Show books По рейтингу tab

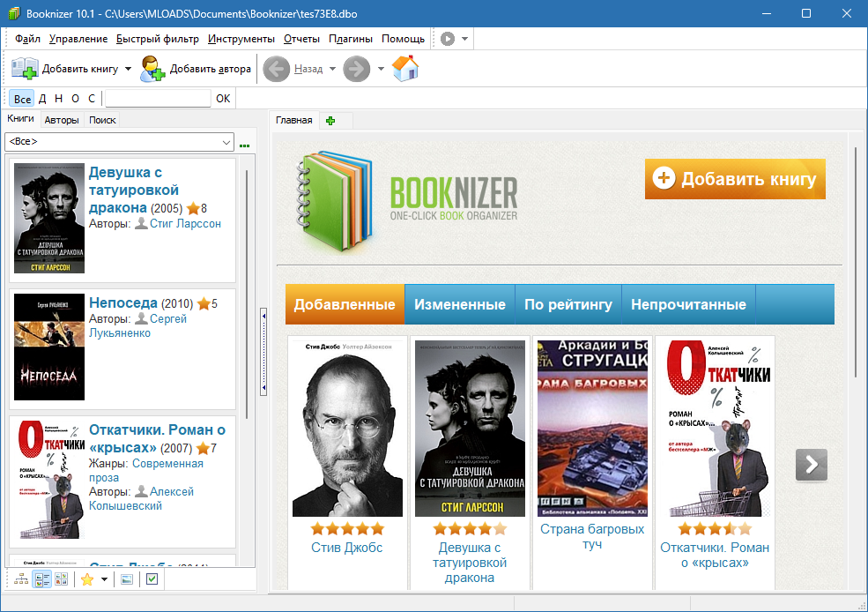[568, 304]
